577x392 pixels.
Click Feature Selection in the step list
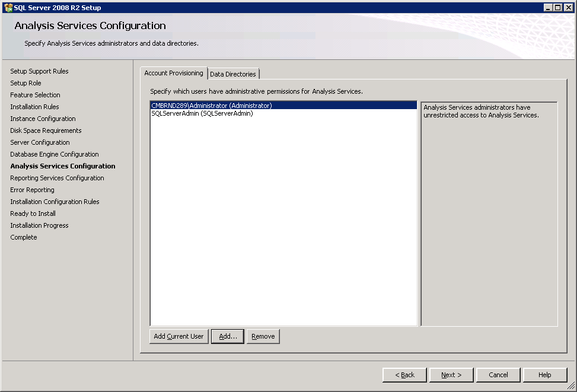pos(35,95)
